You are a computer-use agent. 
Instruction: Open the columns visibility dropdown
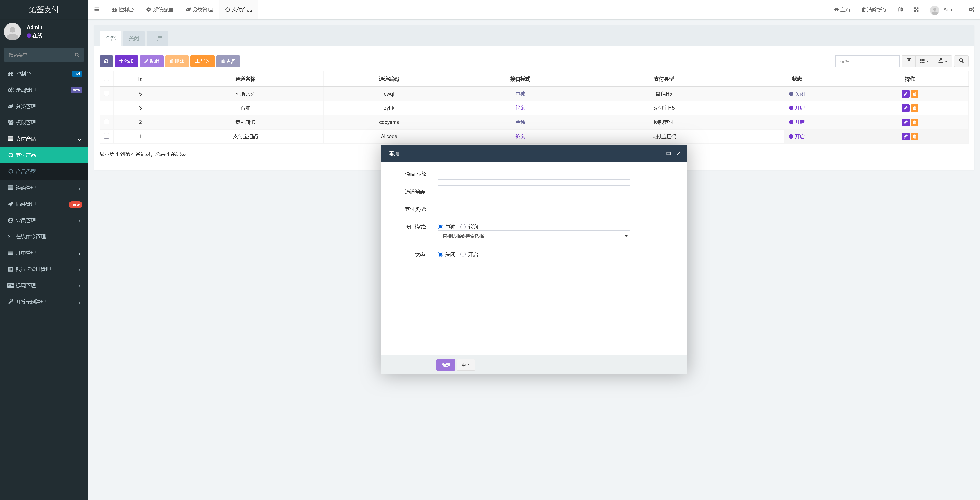coord(924,61)
